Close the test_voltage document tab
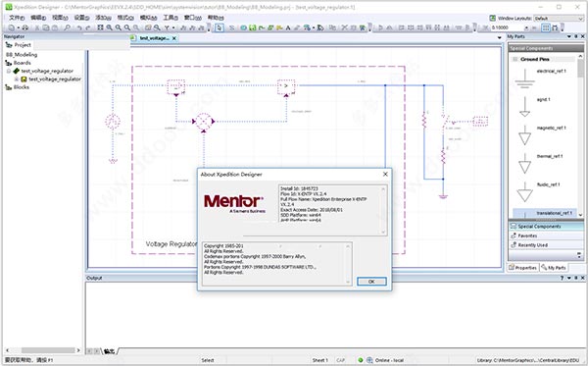Image resolution: width=588 pixels, height=366 pixels. [174, 38]
